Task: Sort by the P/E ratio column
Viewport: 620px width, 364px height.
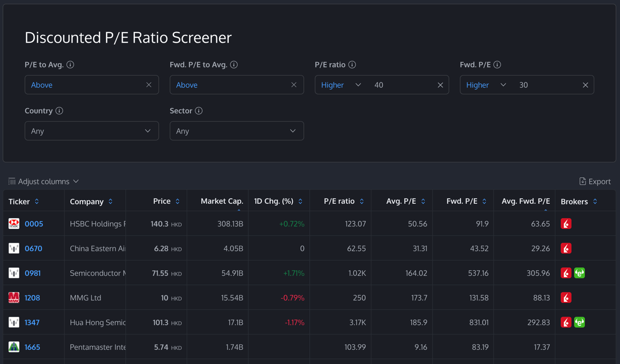Action: tap(361, 201)
